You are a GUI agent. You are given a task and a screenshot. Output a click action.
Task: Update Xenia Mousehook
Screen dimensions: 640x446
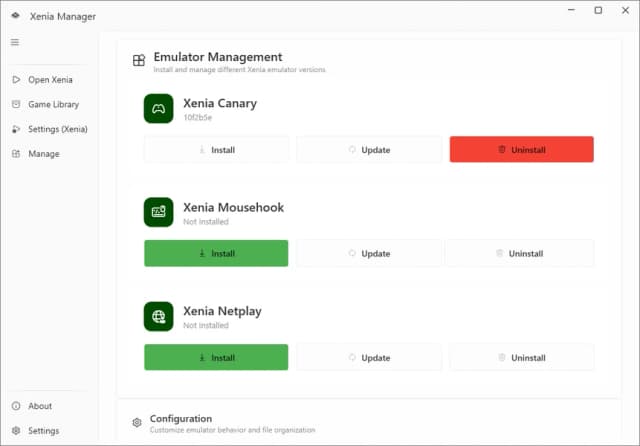pyautogui.click(x=369, y=253)
